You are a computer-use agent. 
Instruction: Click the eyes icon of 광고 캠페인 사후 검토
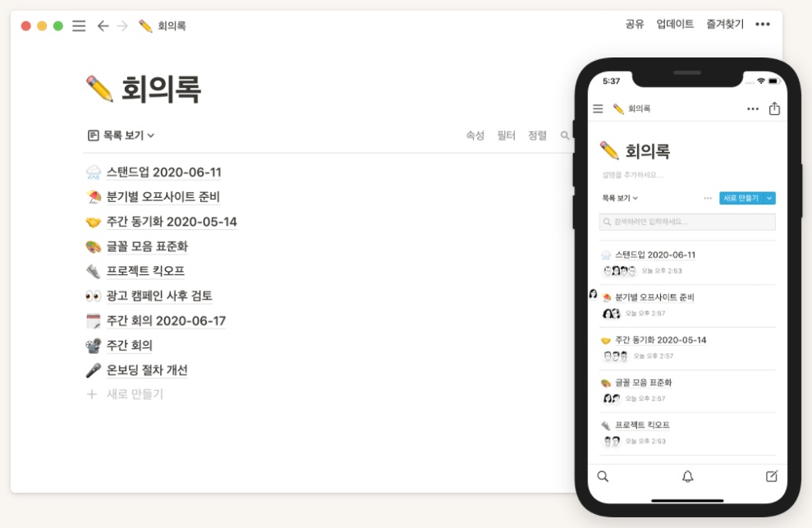point(94,296)
